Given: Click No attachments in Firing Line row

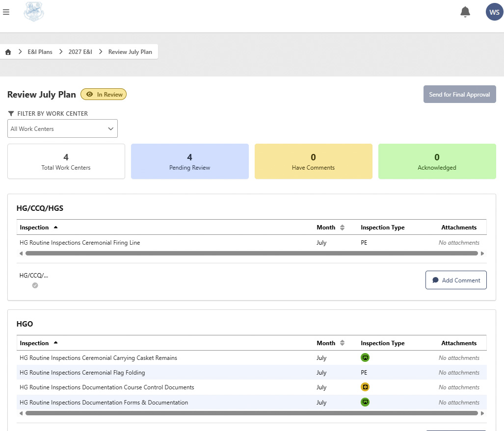Looking at the screenshot, I should (x=459, y=243).
